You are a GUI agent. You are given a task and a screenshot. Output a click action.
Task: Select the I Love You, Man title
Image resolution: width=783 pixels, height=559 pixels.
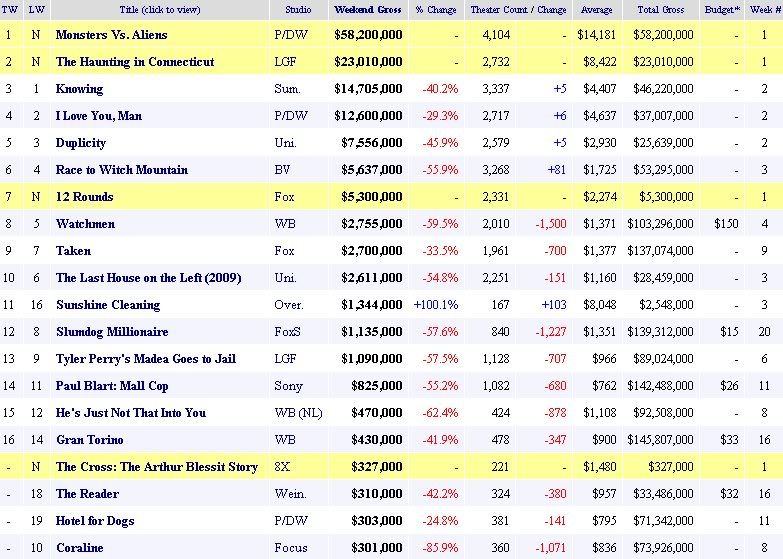(99, 116)
